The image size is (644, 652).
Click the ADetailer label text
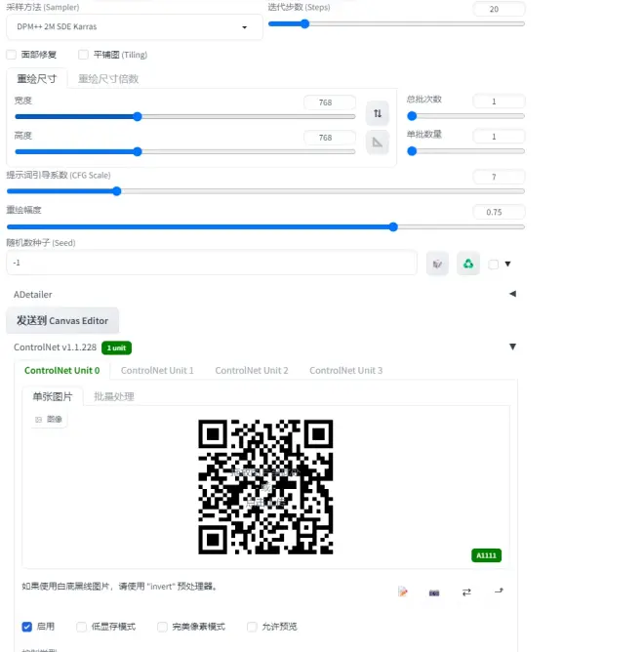33,295
